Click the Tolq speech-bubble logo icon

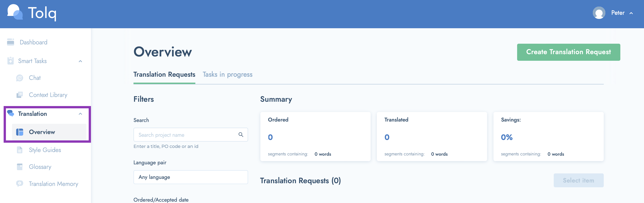pyautogui.click(x=15, y=12)
